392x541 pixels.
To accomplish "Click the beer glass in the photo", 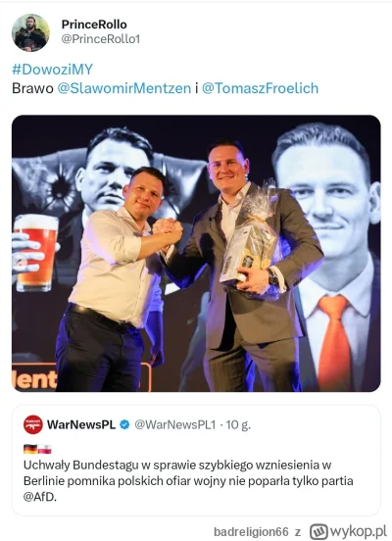I will [35, 252].
